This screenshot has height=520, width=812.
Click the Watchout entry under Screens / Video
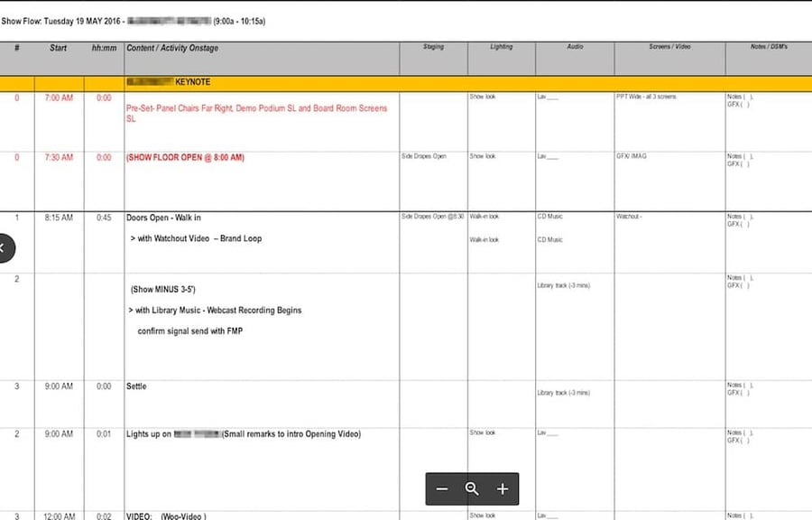point(630,216)
